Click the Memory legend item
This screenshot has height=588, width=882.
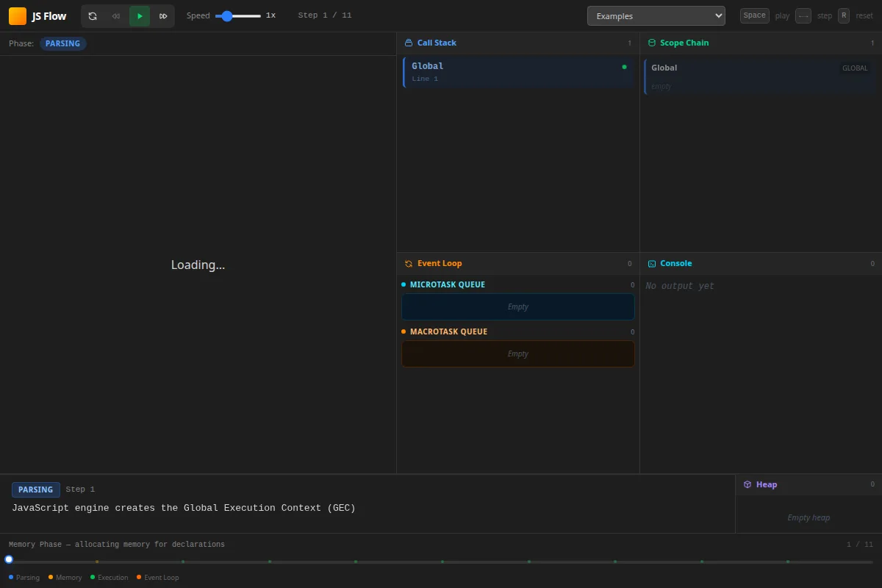coord(65,578)
